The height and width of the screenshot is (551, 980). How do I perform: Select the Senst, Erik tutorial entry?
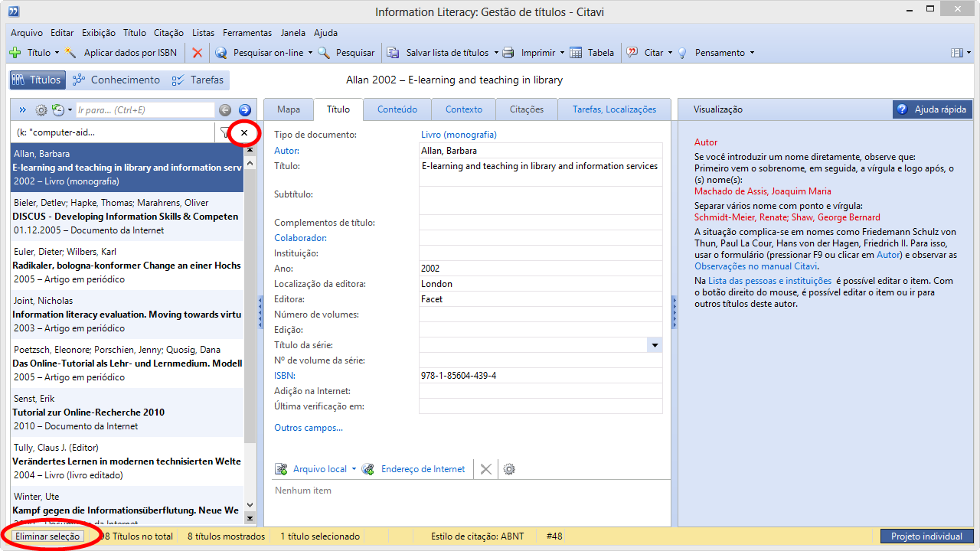(x=127, y=412)
